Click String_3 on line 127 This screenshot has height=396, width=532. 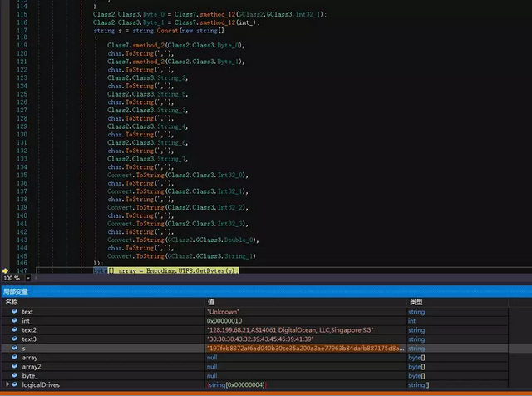[x=172, y=111]
